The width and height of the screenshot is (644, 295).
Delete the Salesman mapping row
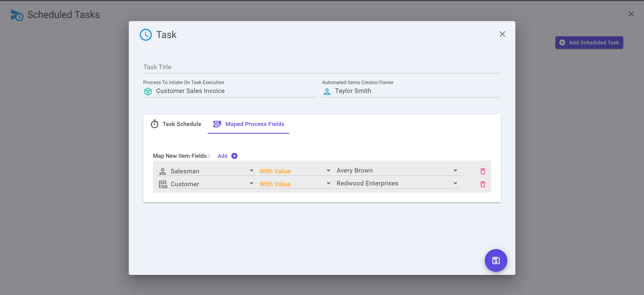[482, 171]
